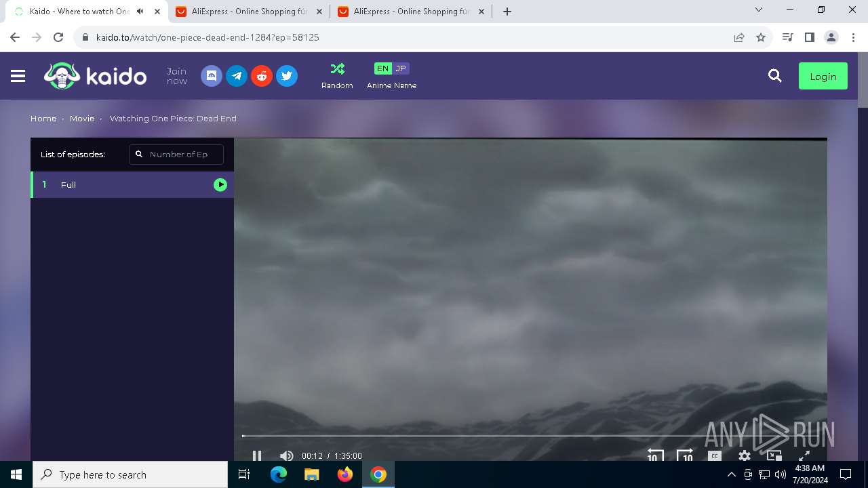This screenshot has height=488, width=868.
Task: Click the Login button
Action: (823, 77)
